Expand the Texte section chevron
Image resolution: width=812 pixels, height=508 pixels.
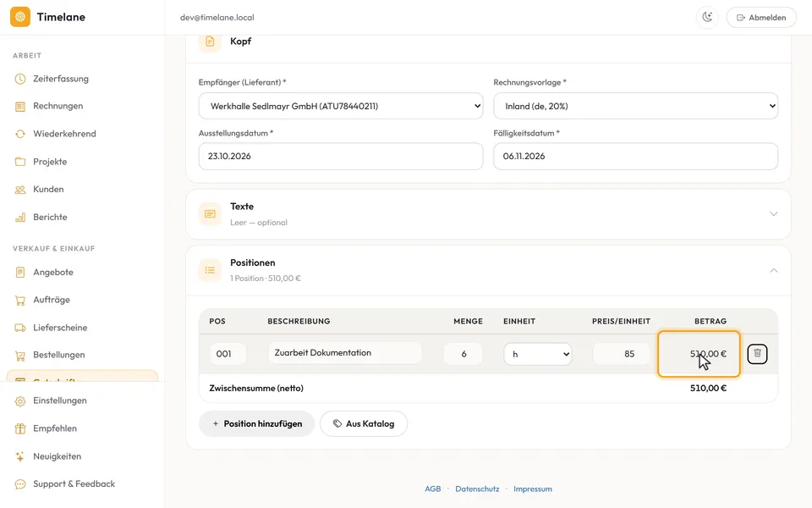[774, 213]
